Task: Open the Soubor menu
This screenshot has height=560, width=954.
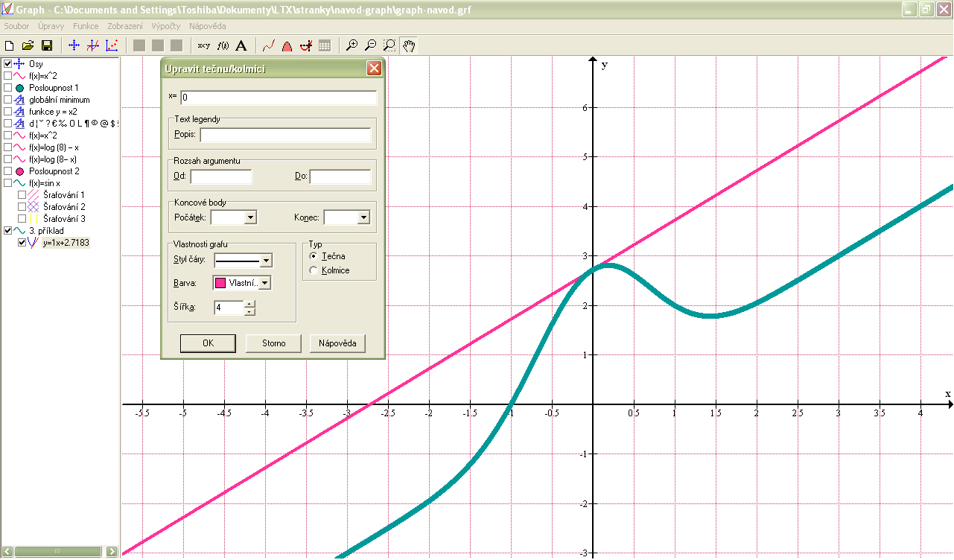Action: (16, 26)
